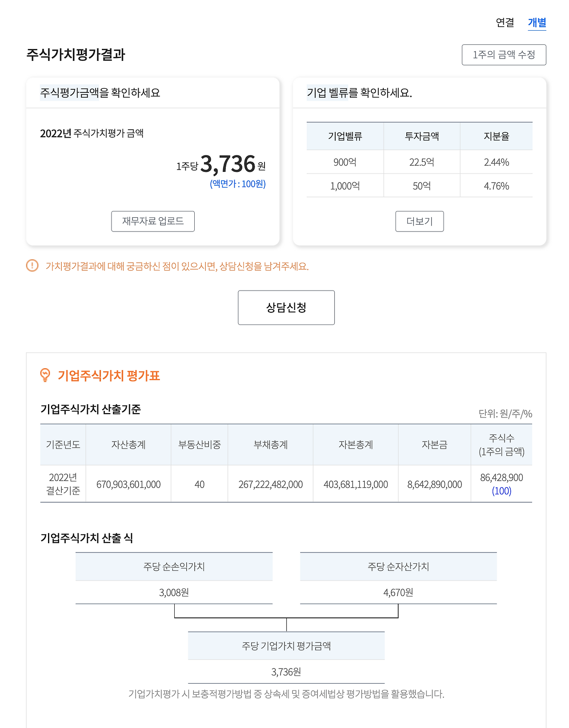
Task: Click the 기업벨류 column header
Action: (345, 136)
